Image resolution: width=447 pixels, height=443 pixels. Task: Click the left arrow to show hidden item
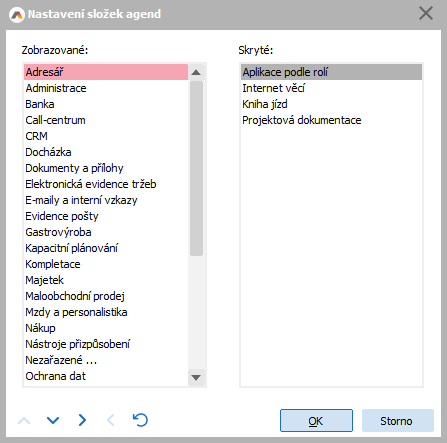click(111, 420)
